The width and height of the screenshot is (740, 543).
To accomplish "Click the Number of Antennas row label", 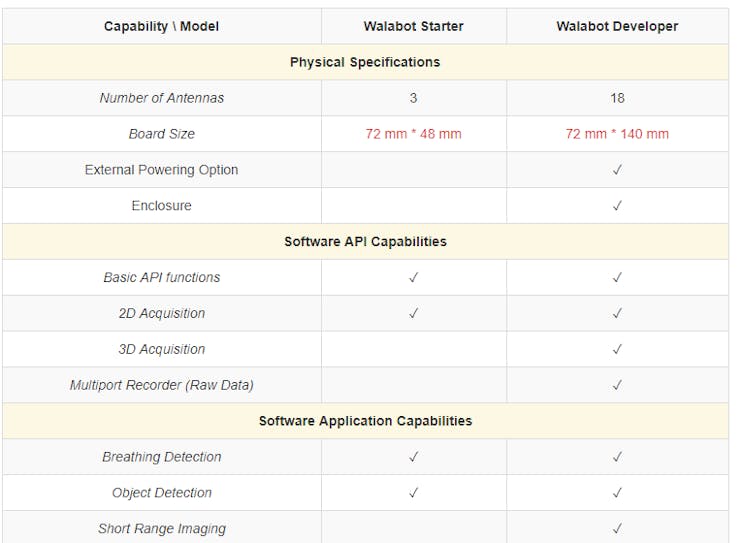I will tap(161, 98).
